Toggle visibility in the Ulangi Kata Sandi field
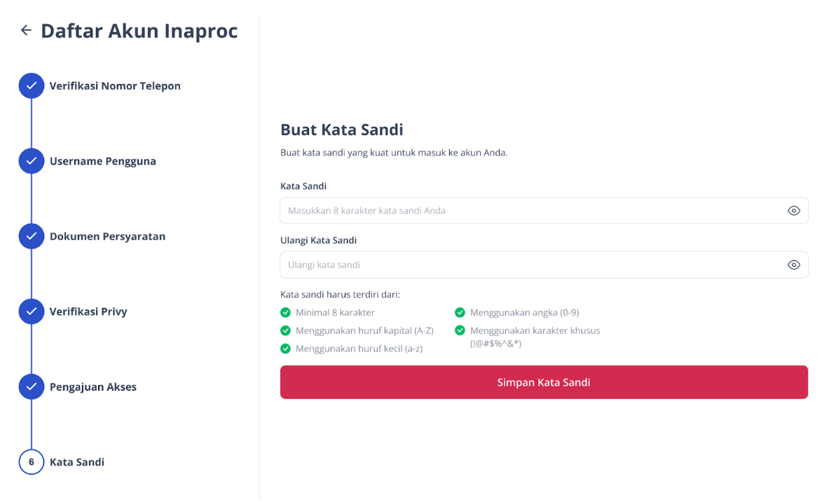 [793, 265]
